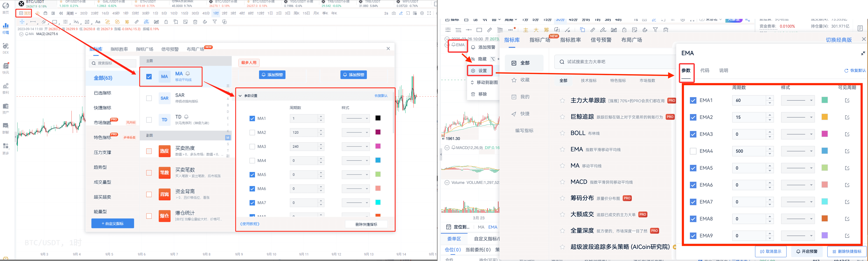
Task: Open line style dropdown for EMA1
Action: coord(798,100)
